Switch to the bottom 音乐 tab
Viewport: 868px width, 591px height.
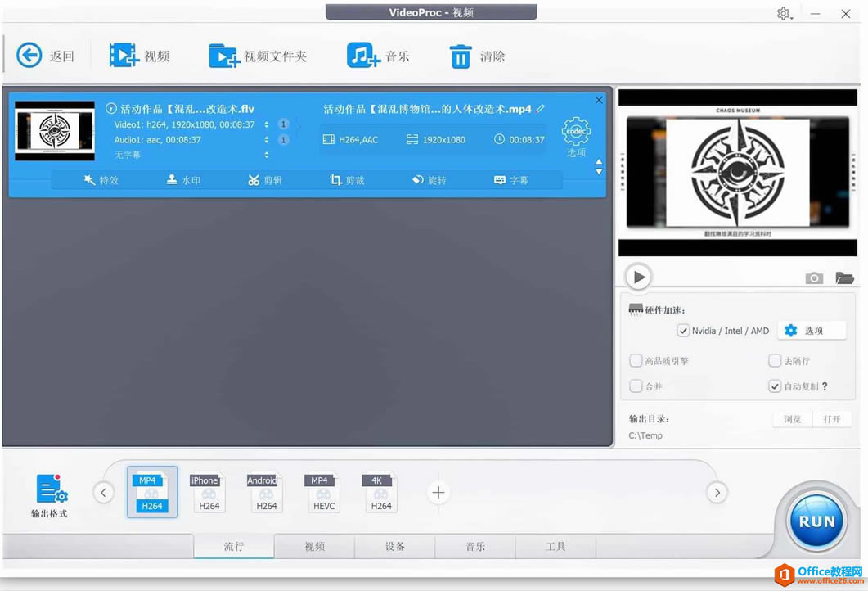pyautogui.click(x=475, y=546)
